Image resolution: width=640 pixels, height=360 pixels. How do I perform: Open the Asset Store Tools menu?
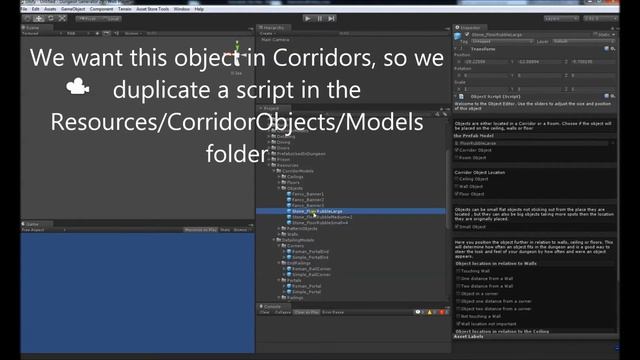click(x=153, y=9)
